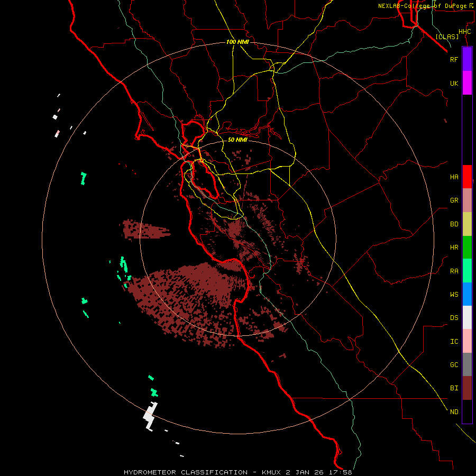476x476 pixels.
Task: Click the ND legend label
Action: click(x=454, y=412)
